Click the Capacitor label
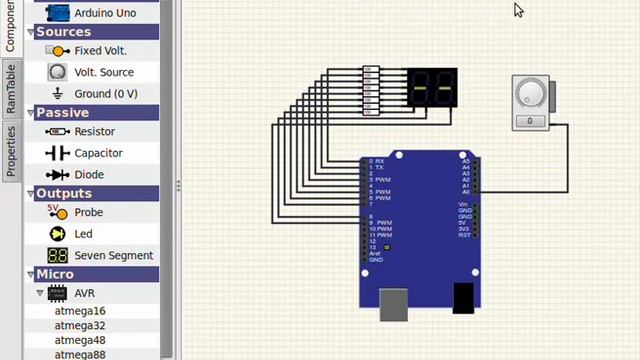Screen dimensions: 640x360 tap(98, 153)
